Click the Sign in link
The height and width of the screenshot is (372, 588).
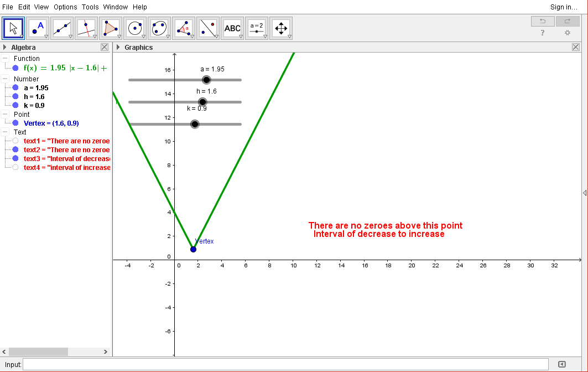point(564,7)
